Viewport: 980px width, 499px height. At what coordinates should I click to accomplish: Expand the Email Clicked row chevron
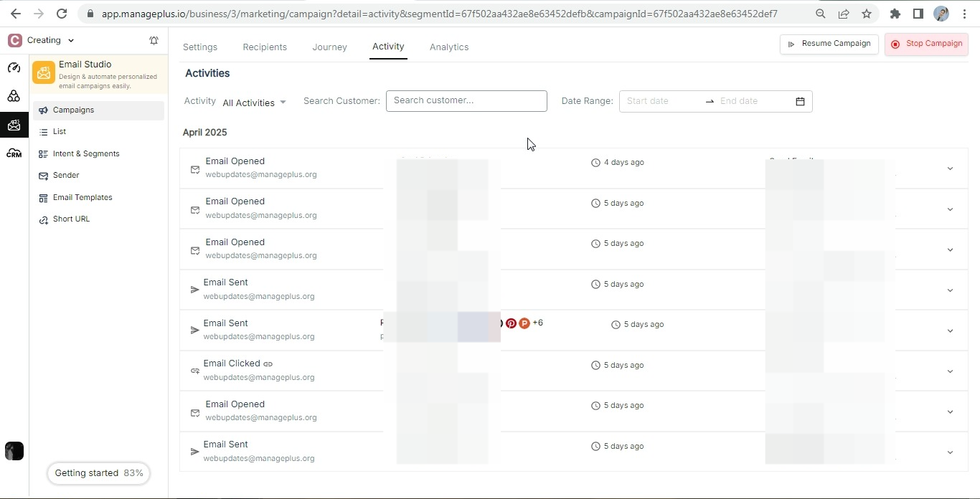tap(950, 371)
